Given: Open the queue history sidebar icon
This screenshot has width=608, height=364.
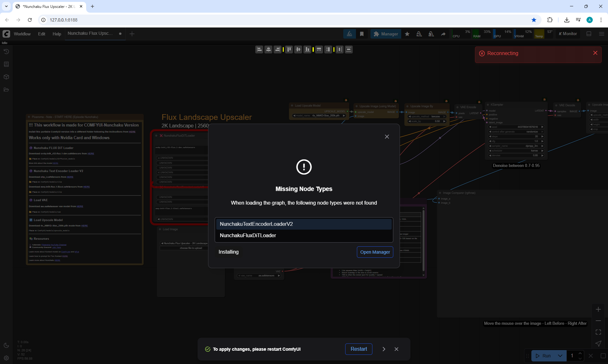Looking at the screenshot, I should tap(6, 52).
